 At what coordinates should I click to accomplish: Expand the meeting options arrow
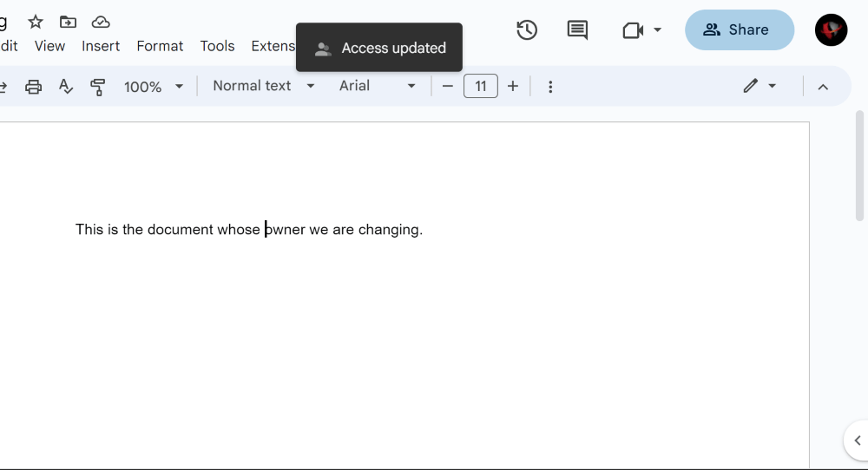click(x=658, y=29)
